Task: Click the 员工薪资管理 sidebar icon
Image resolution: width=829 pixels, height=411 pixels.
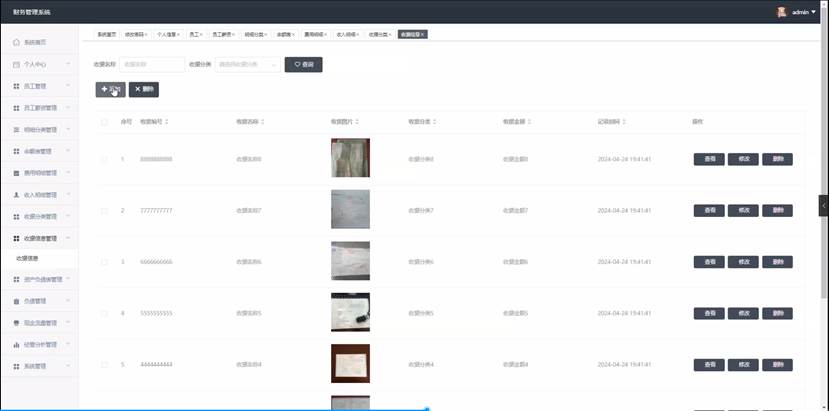Action: [x=16, y=107]
